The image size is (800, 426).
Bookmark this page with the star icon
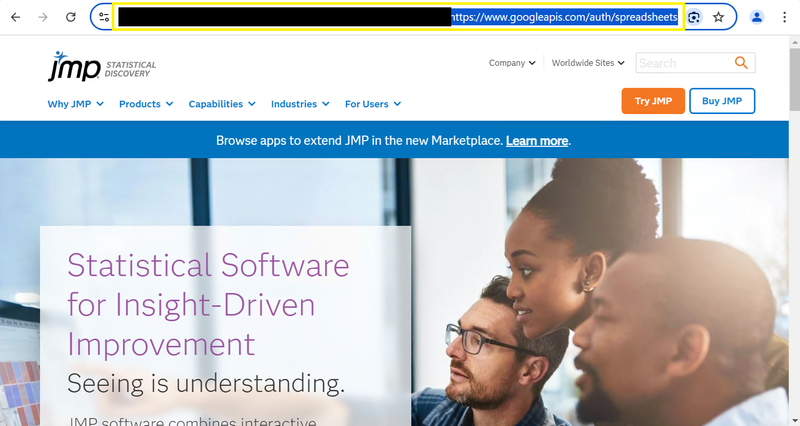pyautogui.click(x=718, y=17)
